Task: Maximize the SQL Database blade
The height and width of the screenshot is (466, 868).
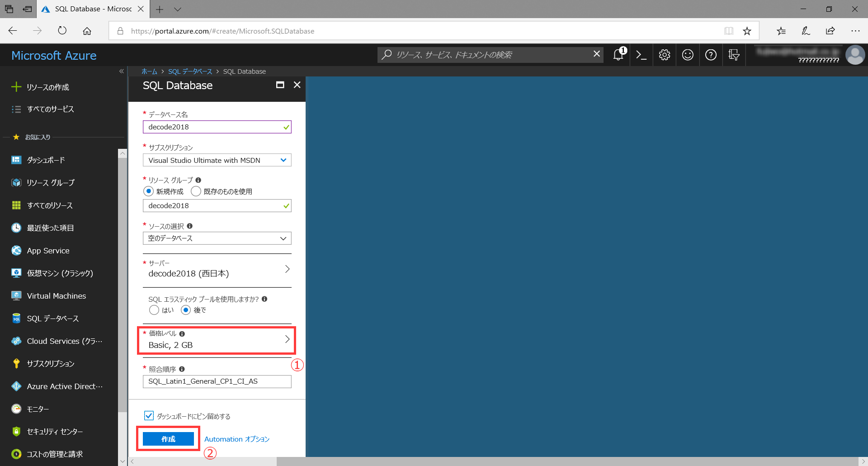Action: tap(280, 85)
